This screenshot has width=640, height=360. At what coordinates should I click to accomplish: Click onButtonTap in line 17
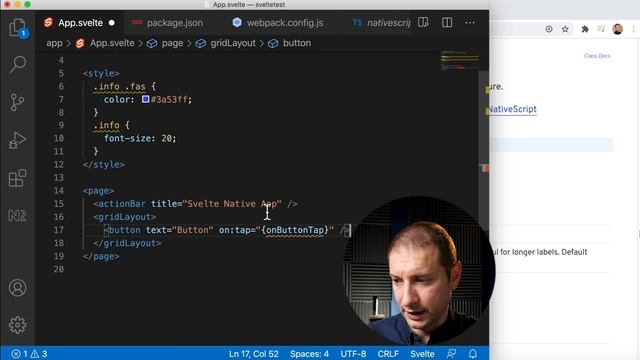(295, 230)
